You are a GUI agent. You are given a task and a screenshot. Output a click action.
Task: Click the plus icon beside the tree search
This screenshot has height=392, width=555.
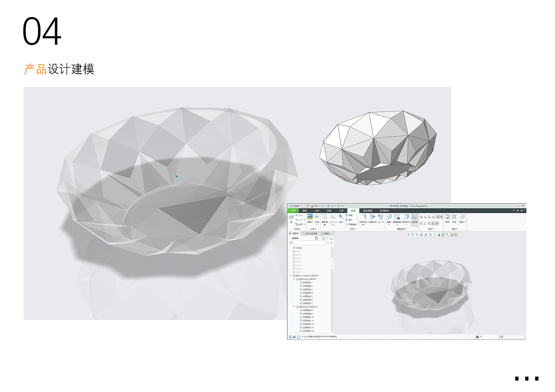click(331, 243)
